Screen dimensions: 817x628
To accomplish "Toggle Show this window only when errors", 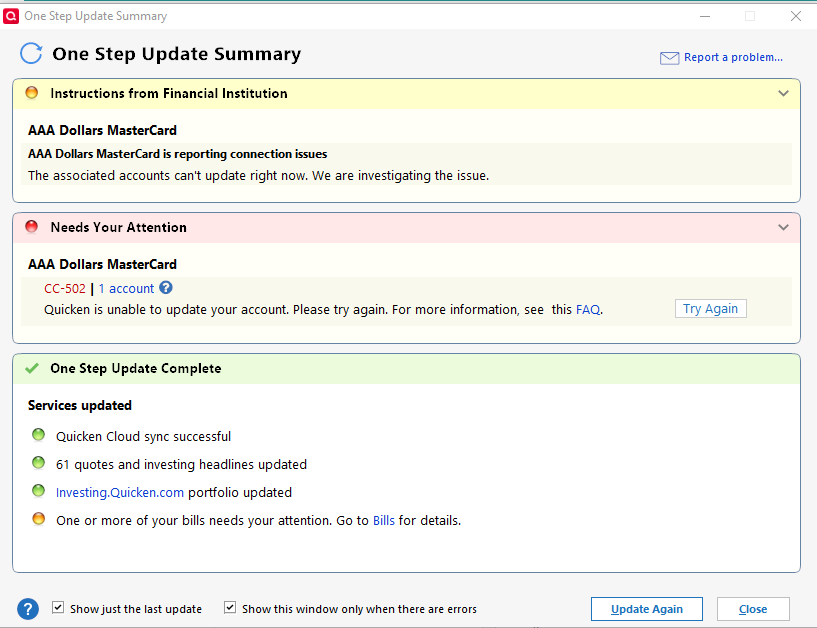I will coord(230,608).
